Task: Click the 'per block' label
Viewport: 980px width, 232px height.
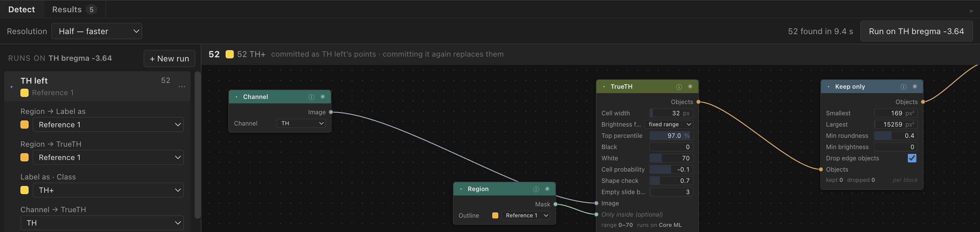Action: [905, 180]
